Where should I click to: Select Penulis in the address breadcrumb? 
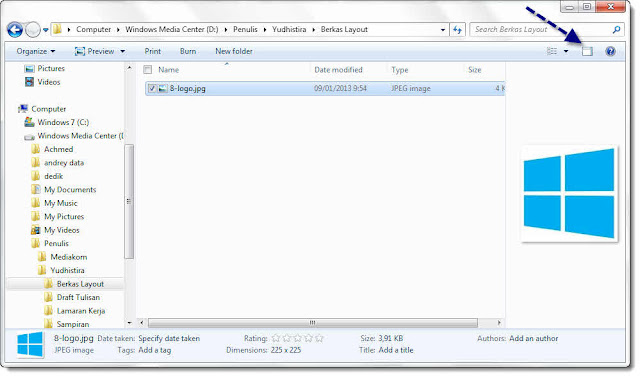(x=245, y=29)
